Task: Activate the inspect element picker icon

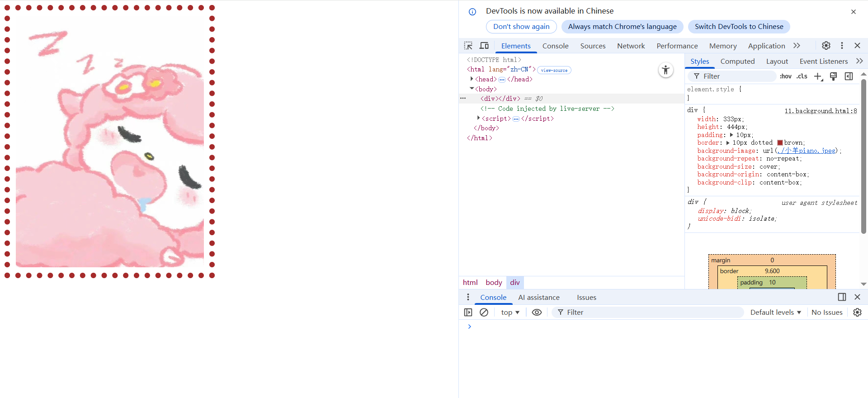Action: [468, 46]
